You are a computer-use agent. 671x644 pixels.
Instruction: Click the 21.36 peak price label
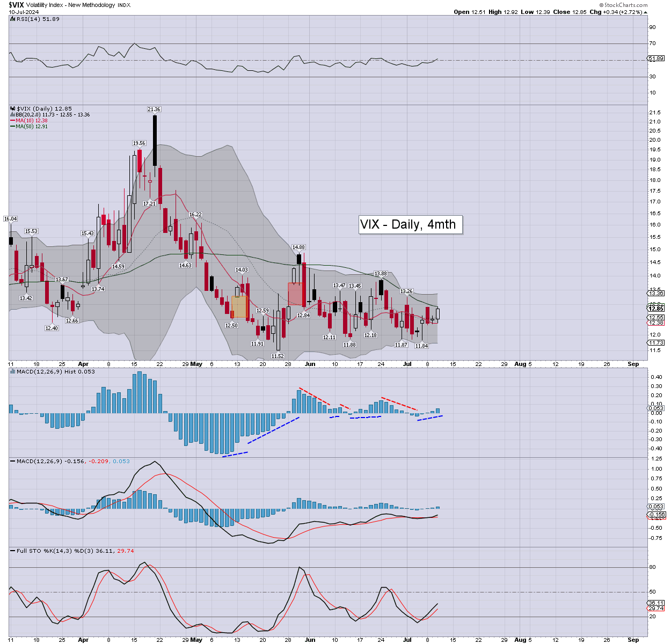154,109
